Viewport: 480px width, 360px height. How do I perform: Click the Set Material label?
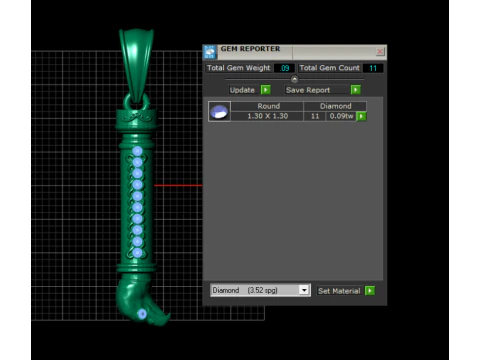click(339, 291)
